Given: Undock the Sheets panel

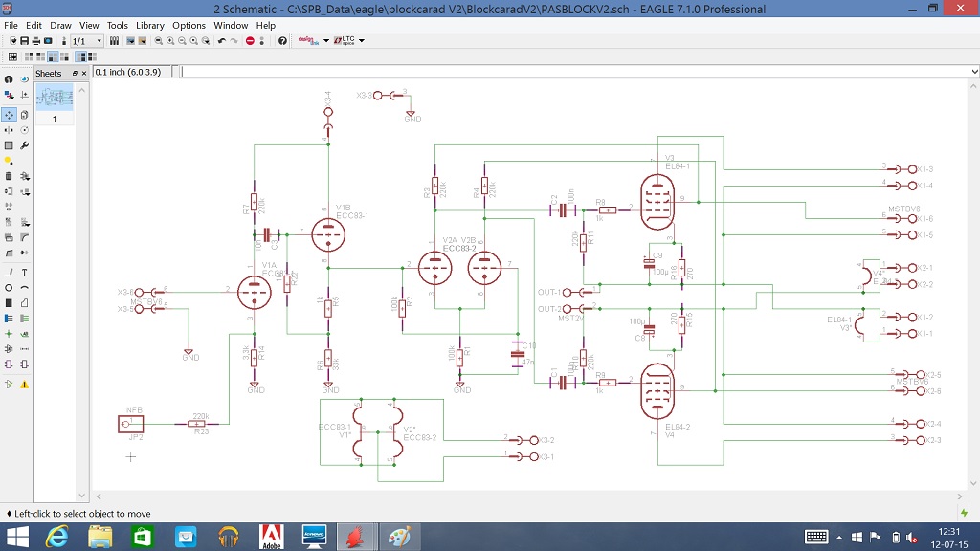Looking at the screenshot, I should [75, 73].
